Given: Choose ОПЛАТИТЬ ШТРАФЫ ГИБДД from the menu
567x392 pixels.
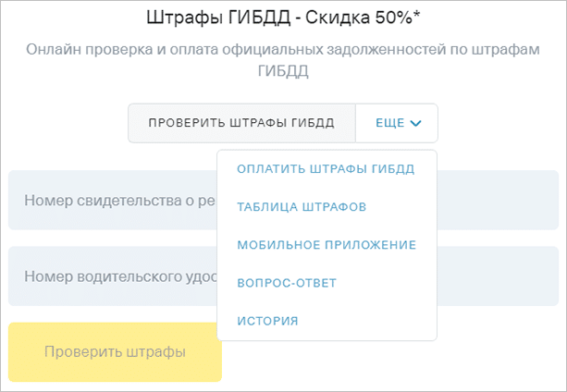Looking at the screenshot, I should click(326, 168).
